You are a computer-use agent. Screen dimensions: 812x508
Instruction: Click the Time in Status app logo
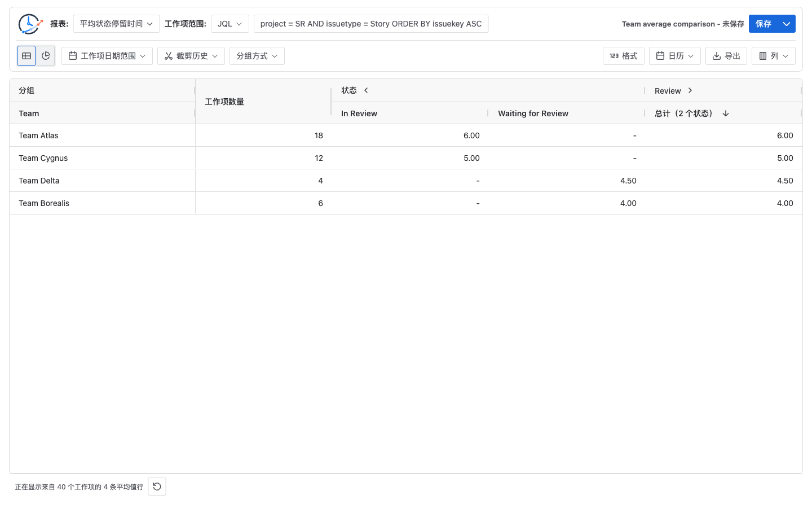[30, 24]
